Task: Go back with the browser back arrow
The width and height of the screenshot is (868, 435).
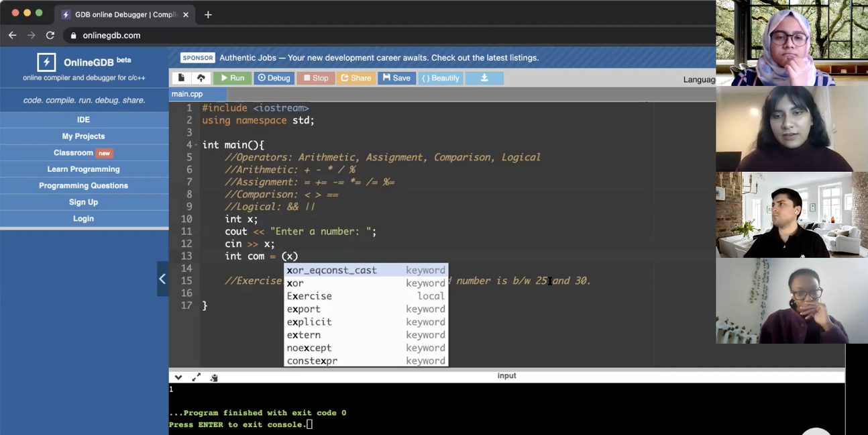Action: 13,35
